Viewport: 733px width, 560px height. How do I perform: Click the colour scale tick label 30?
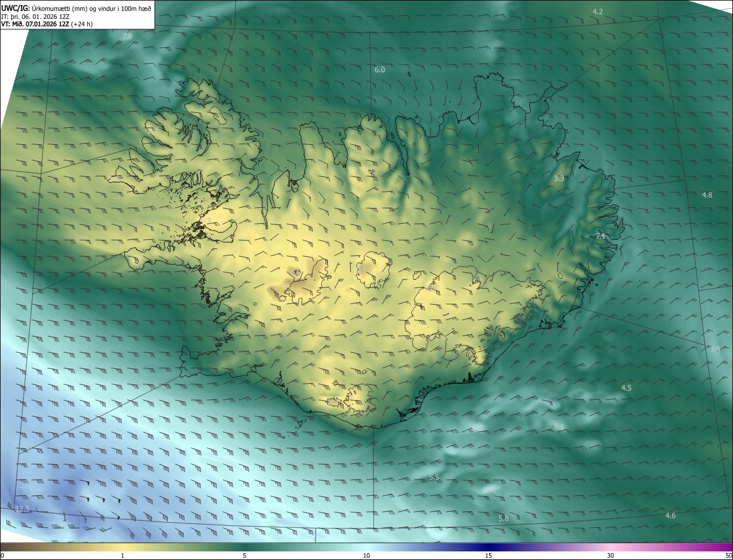(x=610, y=555)
